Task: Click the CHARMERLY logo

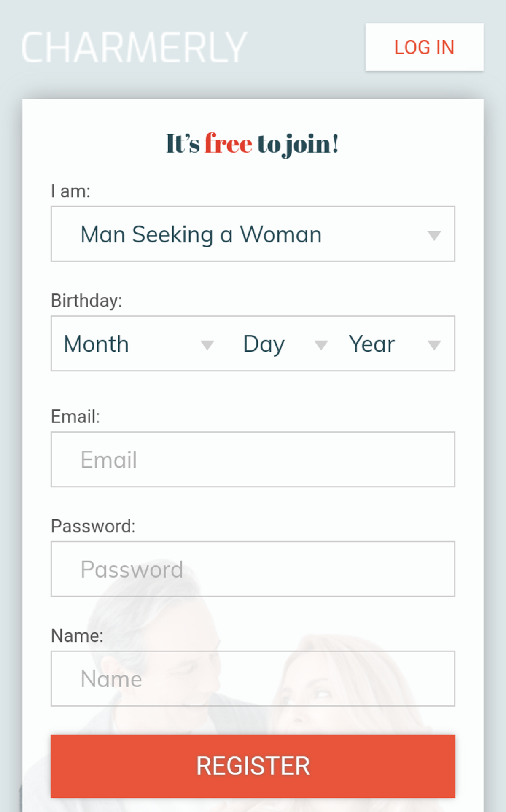Action: coord(133,46)
